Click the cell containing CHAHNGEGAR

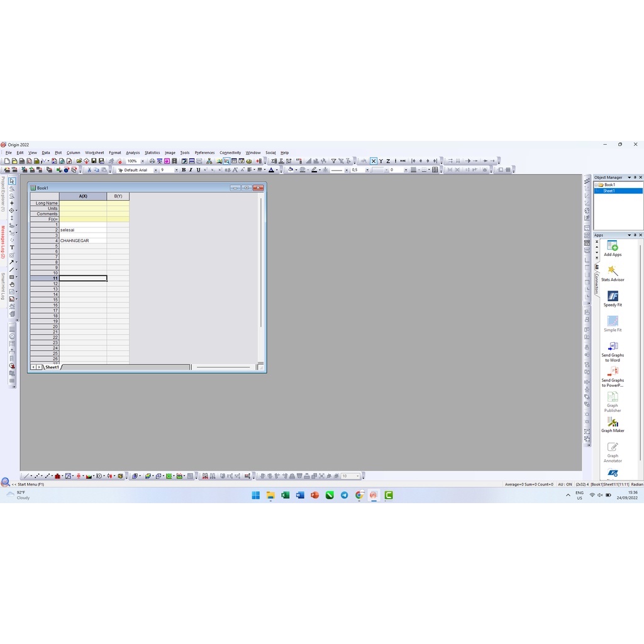click(83, 241)
